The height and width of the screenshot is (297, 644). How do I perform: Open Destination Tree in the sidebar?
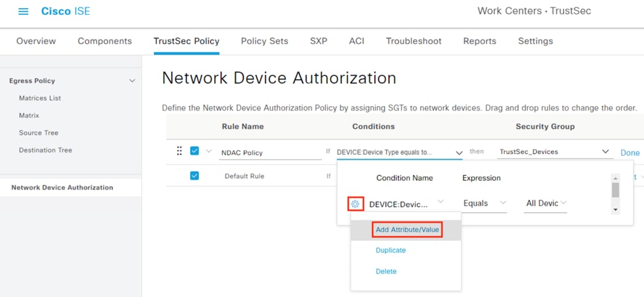(x=46, y=150)
